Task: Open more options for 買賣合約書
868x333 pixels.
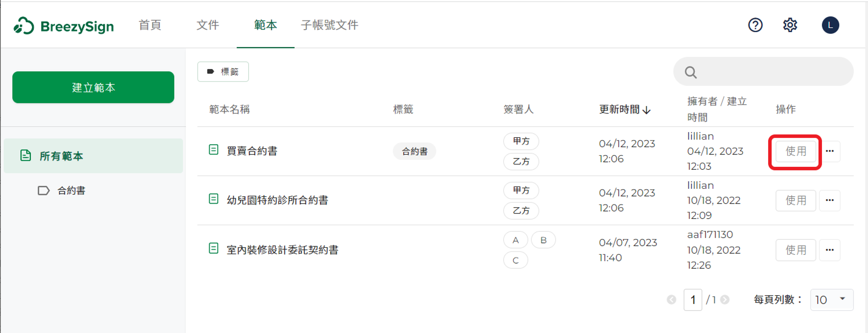Action: (830, 151)
